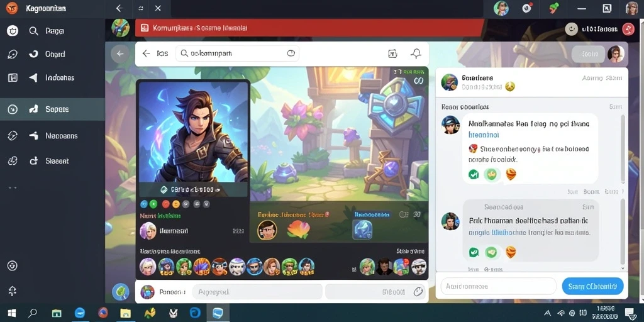The width and height of the screenshot is (644, 322).
Task: Click the orange flower item icon
Action: 299,229
